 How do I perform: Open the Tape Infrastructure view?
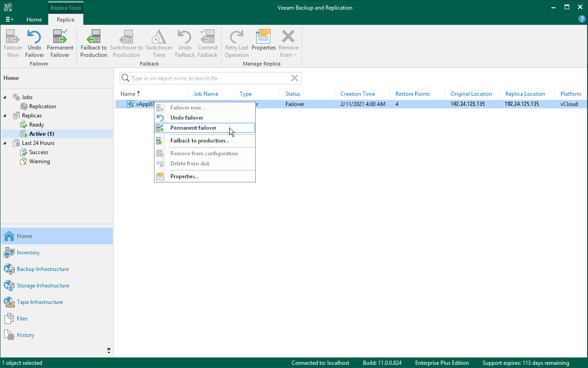point(56,302)
